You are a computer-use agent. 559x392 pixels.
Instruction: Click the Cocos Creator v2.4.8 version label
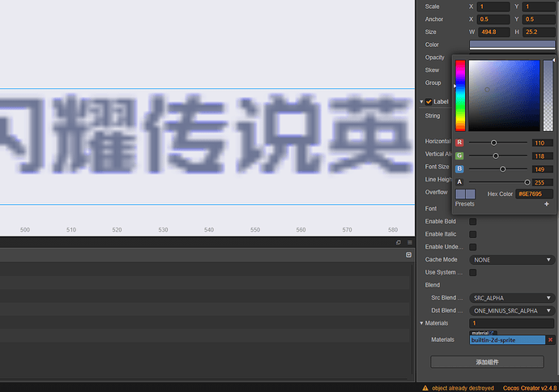pos(529,388)
